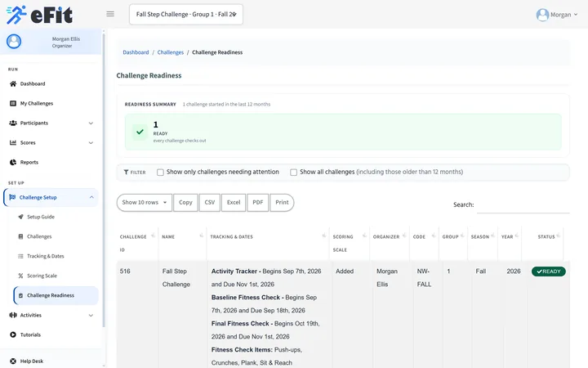
Task: Click the Participants people icon
Action: (13, 123)
